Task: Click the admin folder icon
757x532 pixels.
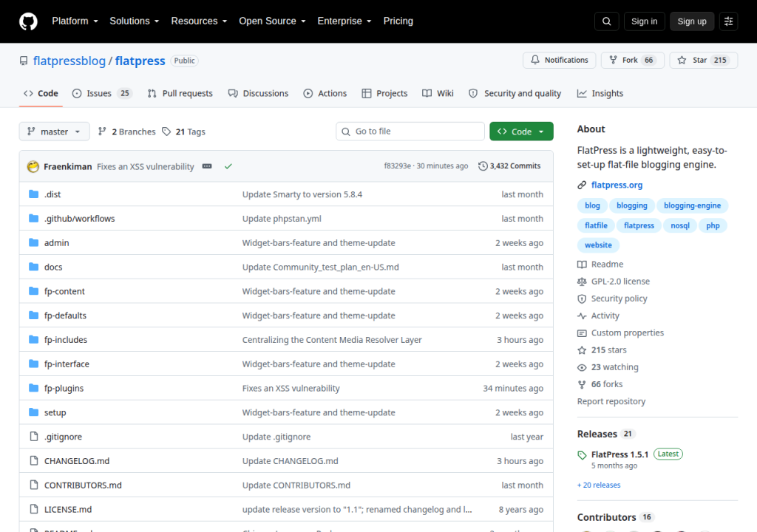Action: click(x=33, y=242)
